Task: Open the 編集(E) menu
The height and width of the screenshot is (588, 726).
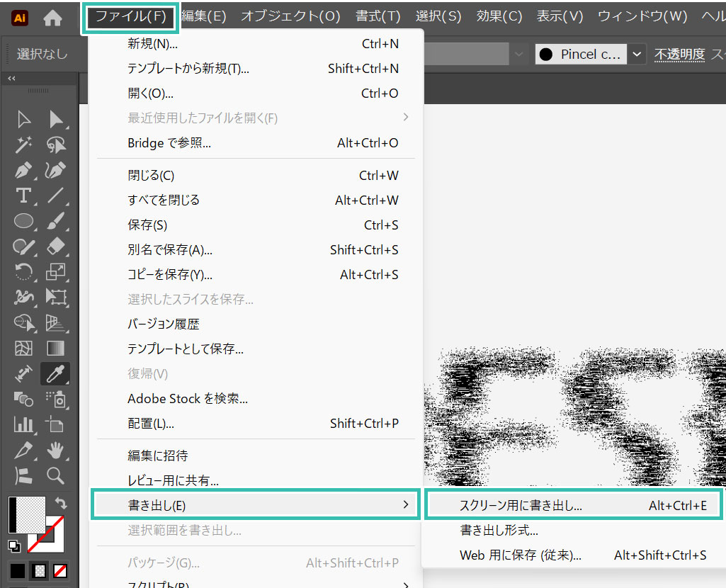Action: [204, 16]
